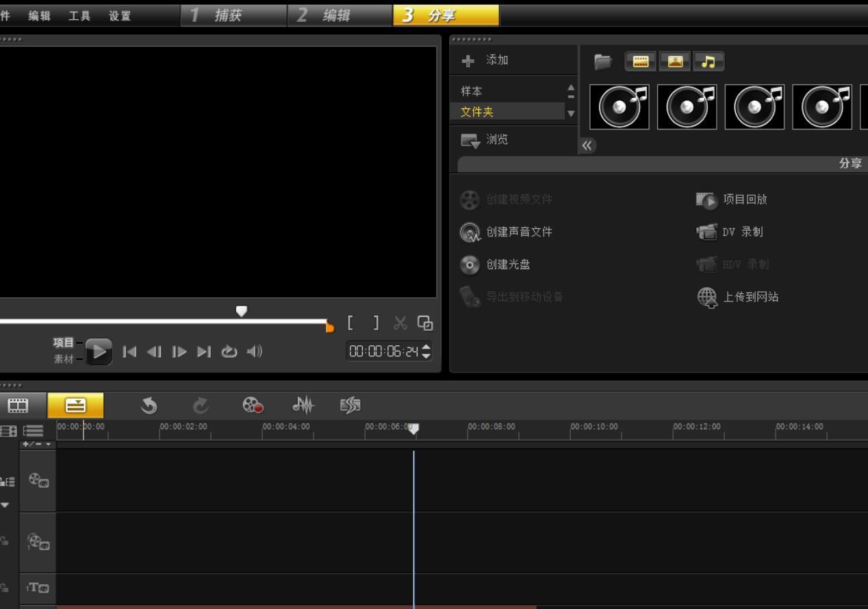Click DV 录制 option
The width and height of the screenshot is (868, 609).
pyautogui.click(x=729, y=232)
